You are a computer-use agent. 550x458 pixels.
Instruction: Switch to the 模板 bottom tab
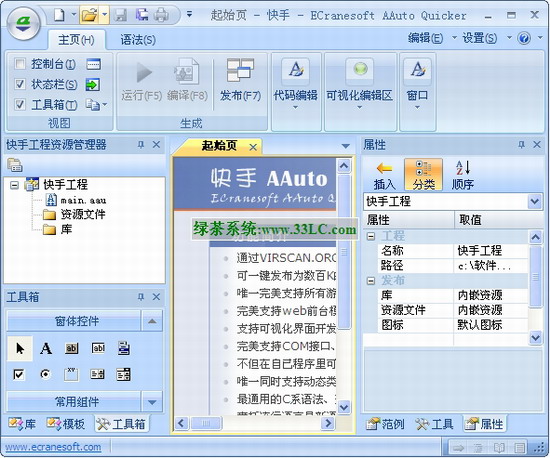(x=66, y=424)
